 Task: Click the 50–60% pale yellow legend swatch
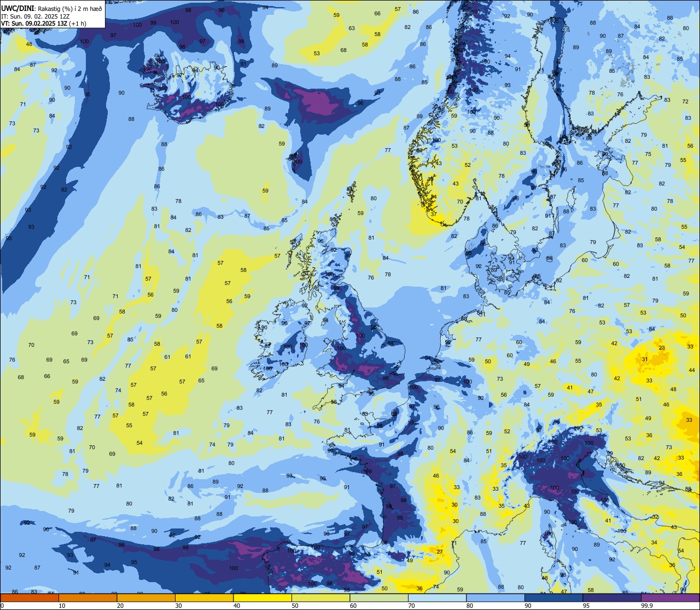(x=320, y=597)
